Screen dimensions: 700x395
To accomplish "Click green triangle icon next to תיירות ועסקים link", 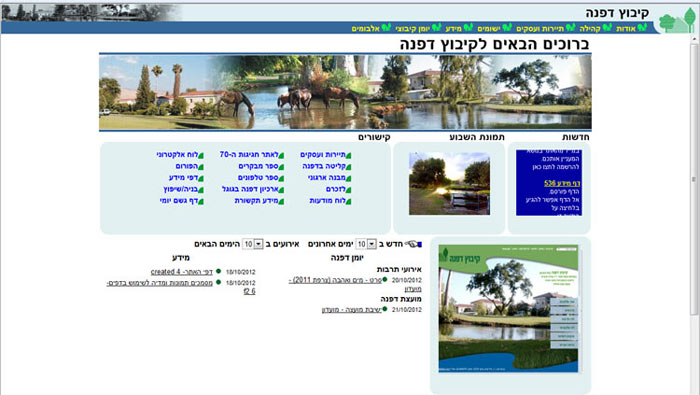I will 349,155.
